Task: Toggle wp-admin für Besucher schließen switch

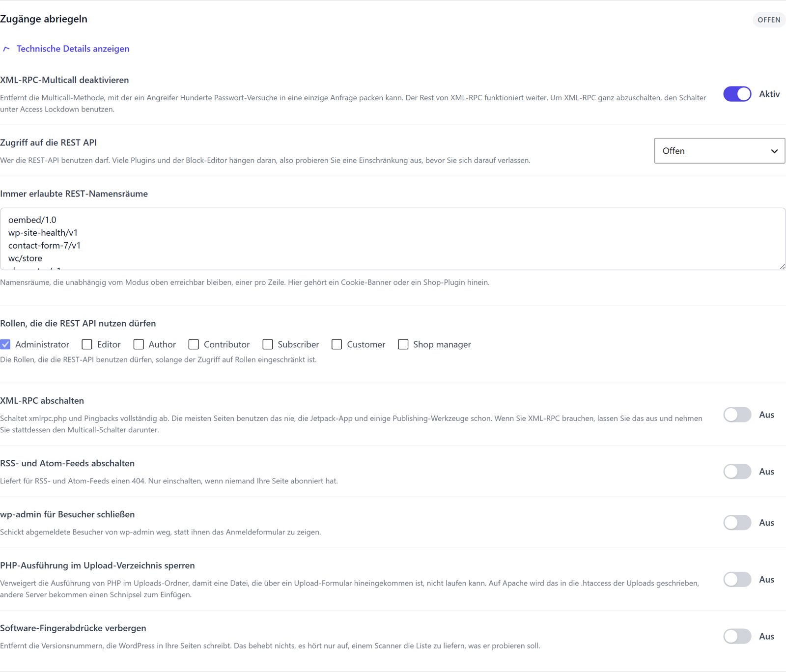Action: click(x=737, y=523)
